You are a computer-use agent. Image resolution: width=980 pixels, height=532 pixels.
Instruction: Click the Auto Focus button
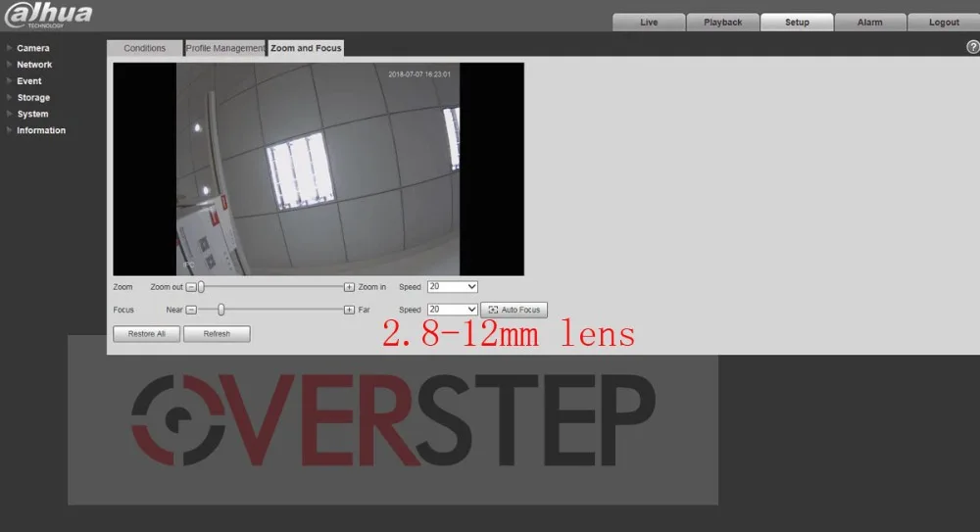coord(514,310)
